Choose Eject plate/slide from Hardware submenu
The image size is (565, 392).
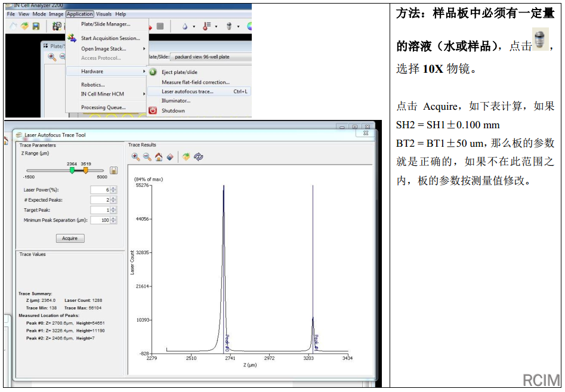[179, 72]
